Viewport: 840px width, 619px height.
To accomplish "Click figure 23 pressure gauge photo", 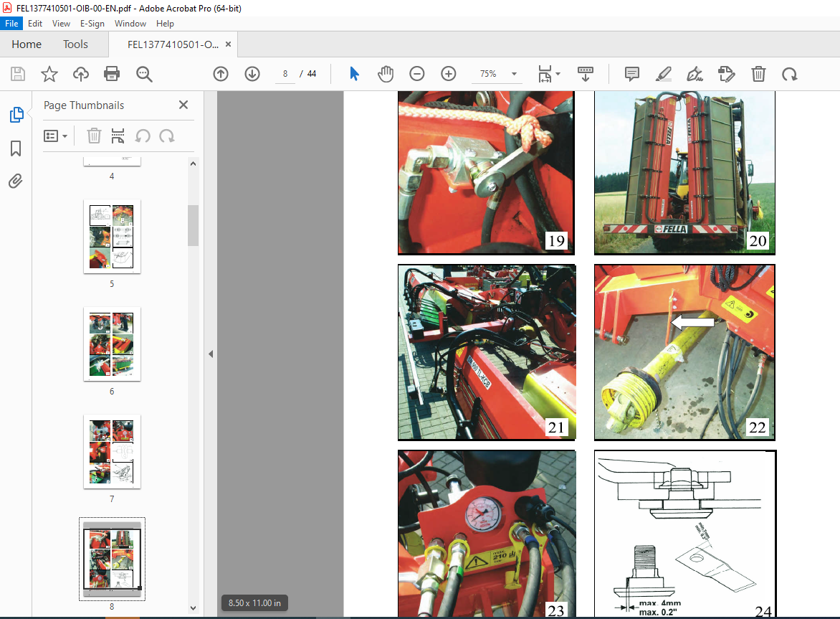I will coord(487,534).
